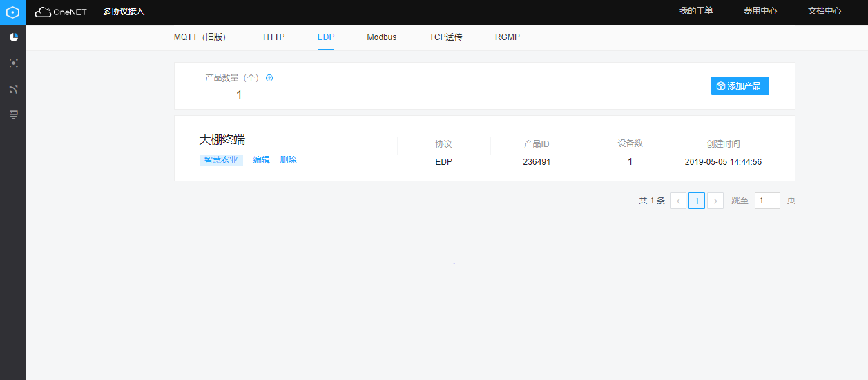Open 文档中心 in top bar

(x=824, y=11)
